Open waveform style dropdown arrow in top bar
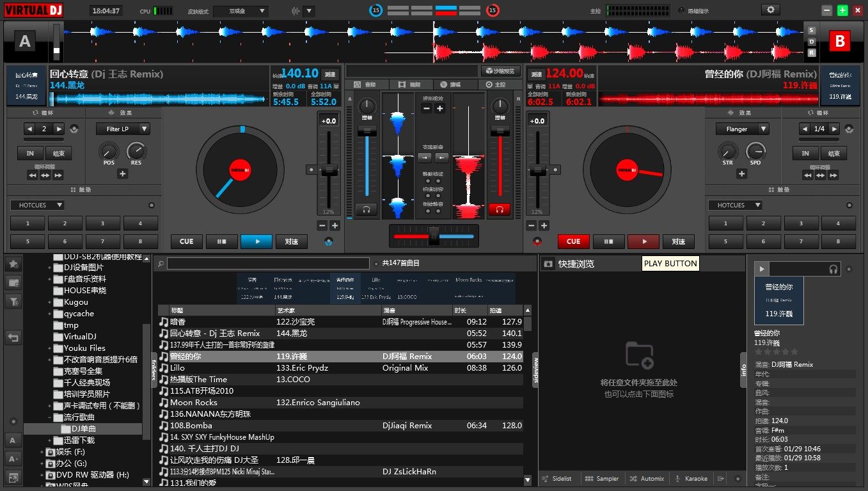This screenshot has width=868, height=491. (309, 11)
